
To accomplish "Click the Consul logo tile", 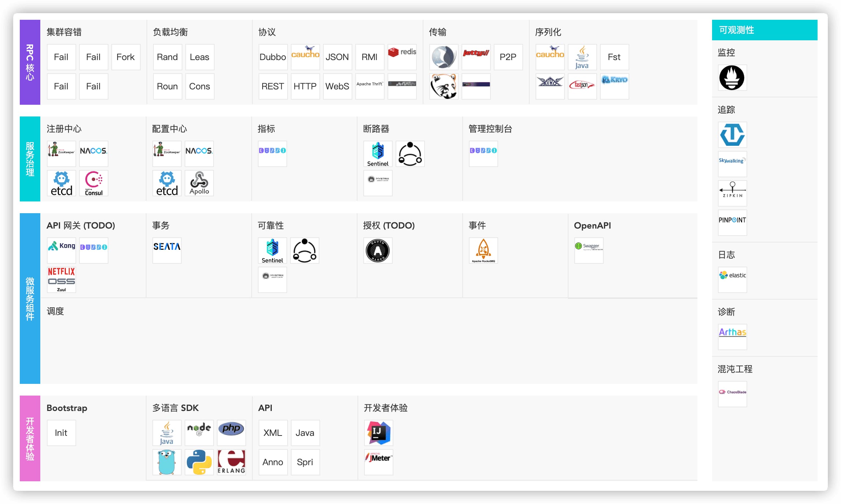I will [x=94, y=183].
